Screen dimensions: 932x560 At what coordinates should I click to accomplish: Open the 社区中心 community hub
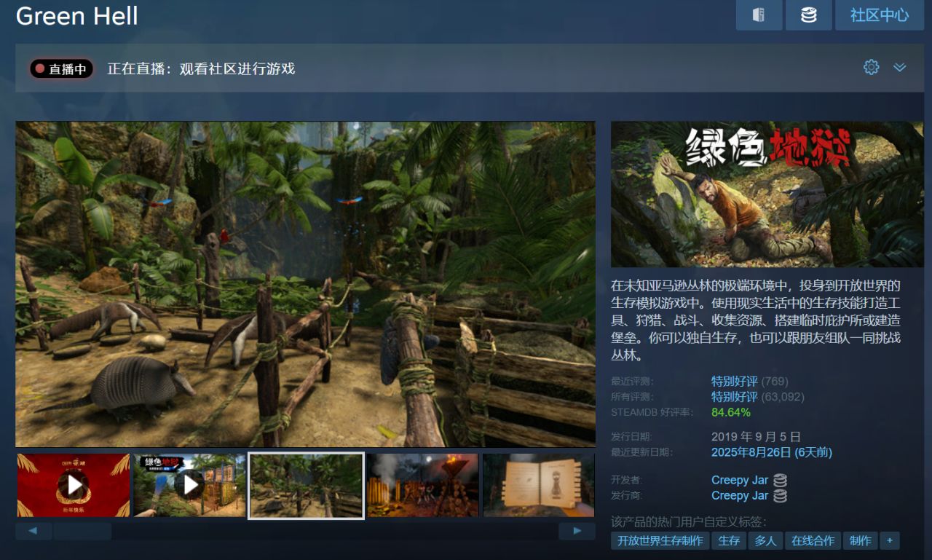point(880,15)
